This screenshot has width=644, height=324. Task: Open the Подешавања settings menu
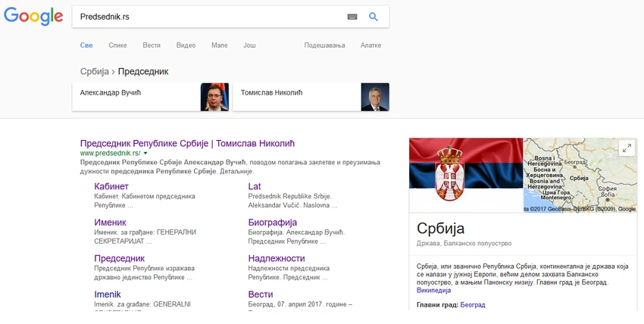pos(324,45)
